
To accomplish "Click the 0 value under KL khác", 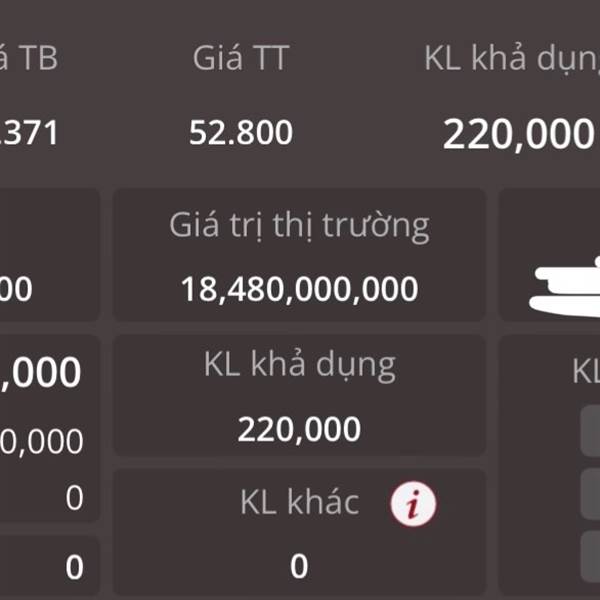I will 299,566.
